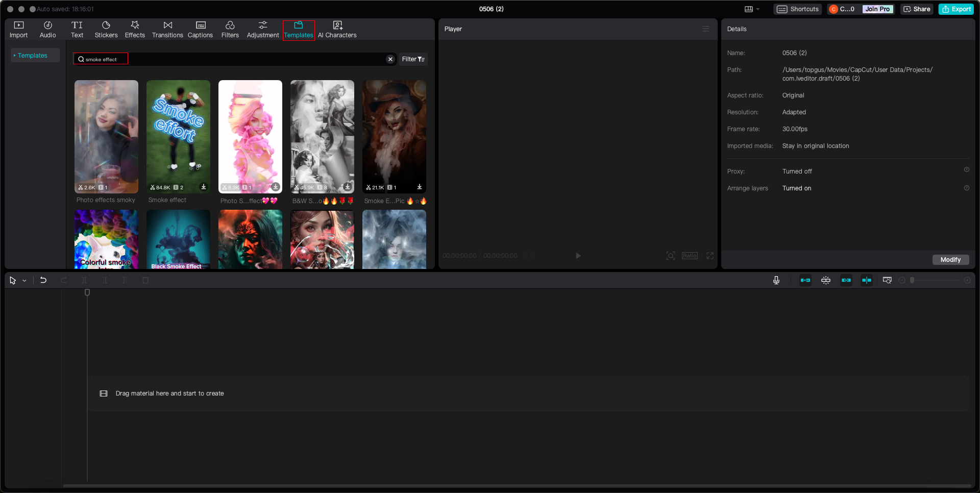Choose the Select pointer tool
The width and height of the screenshot is (980, 493).
(x=13, y=280)
